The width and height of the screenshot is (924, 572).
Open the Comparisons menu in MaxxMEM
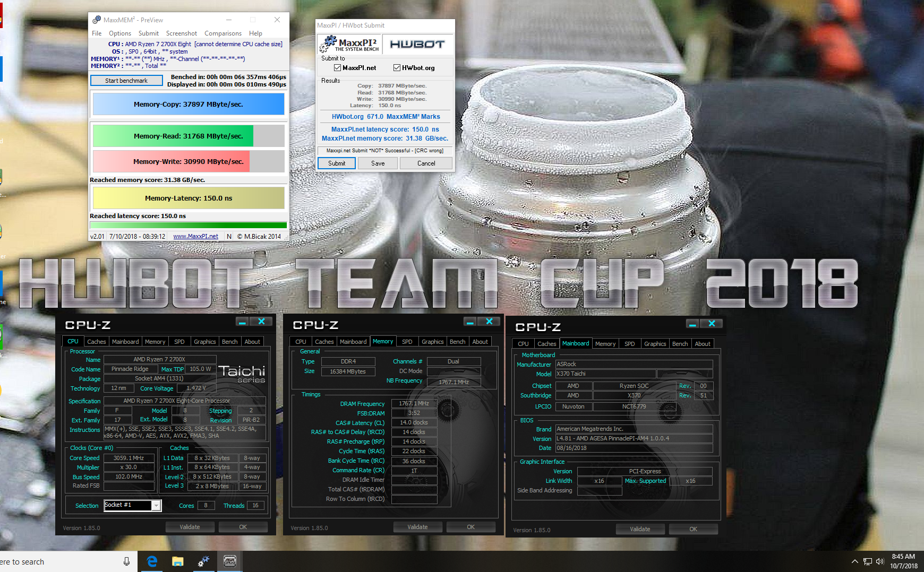click(223, 33)
